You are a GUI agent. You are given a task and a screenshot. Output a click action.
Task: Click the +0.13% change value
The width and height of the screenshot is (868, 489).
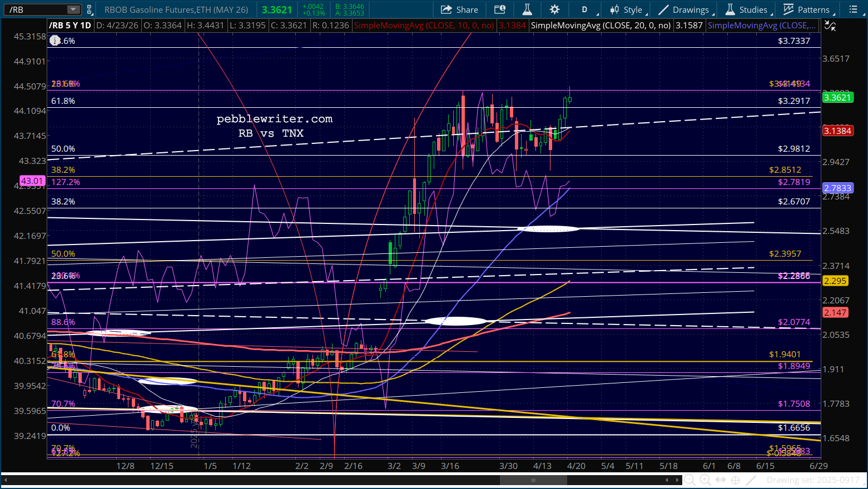314,13
